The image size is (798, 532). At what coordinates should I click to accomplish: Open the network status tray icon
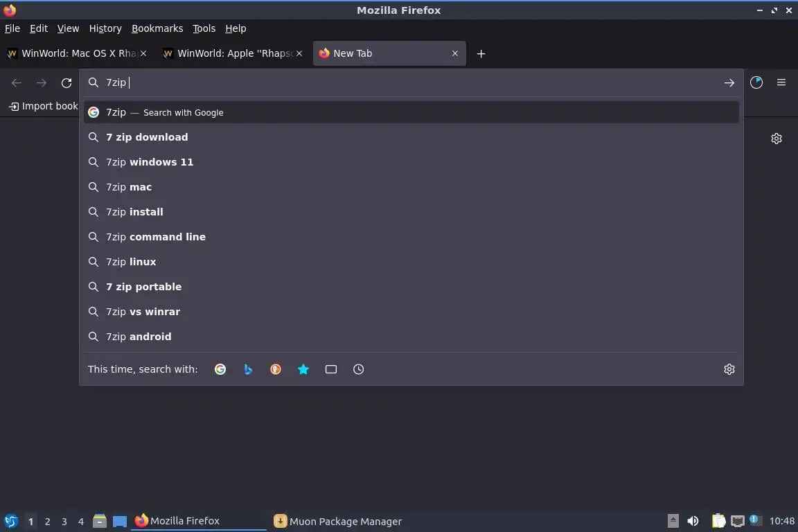pyautogui.click(x=738, y=522)
